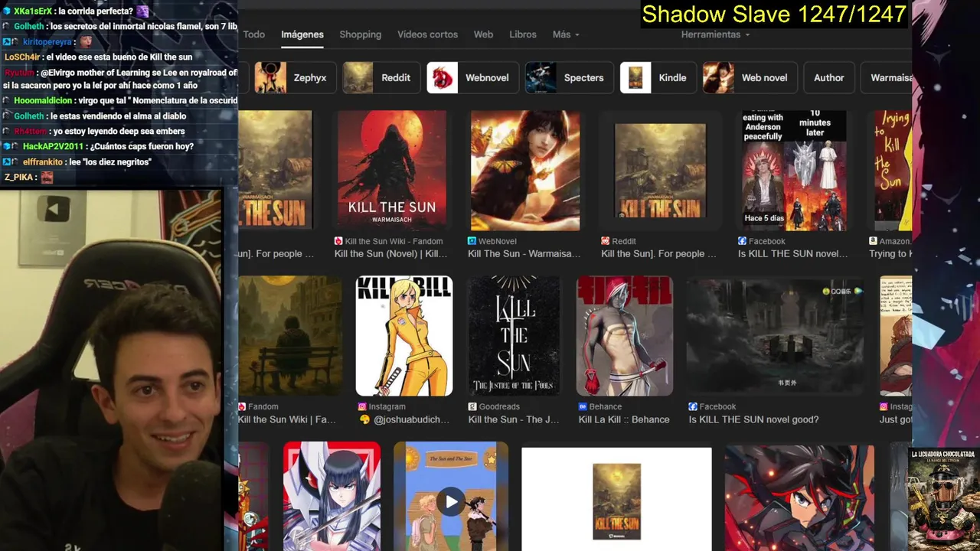Image resolution: width=980 pixels, height=551 pixels.
Task: Filter results by Kindle chip
Action: coord(658,77)
